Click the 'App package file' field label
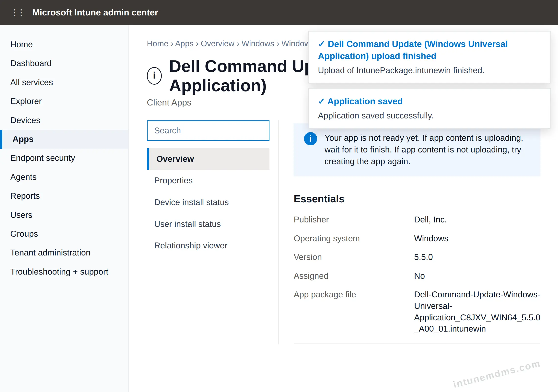Screen dimensions: 558x392 [x=325, y=295]
